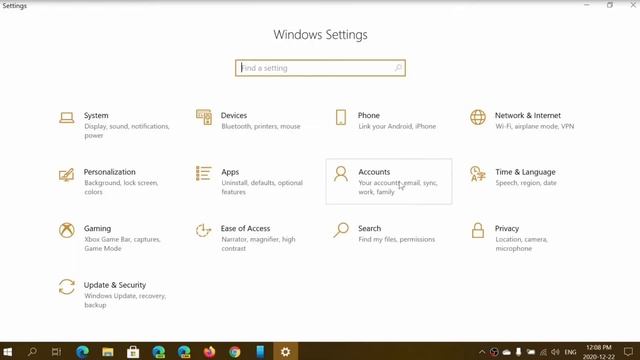Open taskbar search magnifier
Image resolution: width=640 pixels, height=360 pixels.
pyautogui.click(x=32, y=351)
